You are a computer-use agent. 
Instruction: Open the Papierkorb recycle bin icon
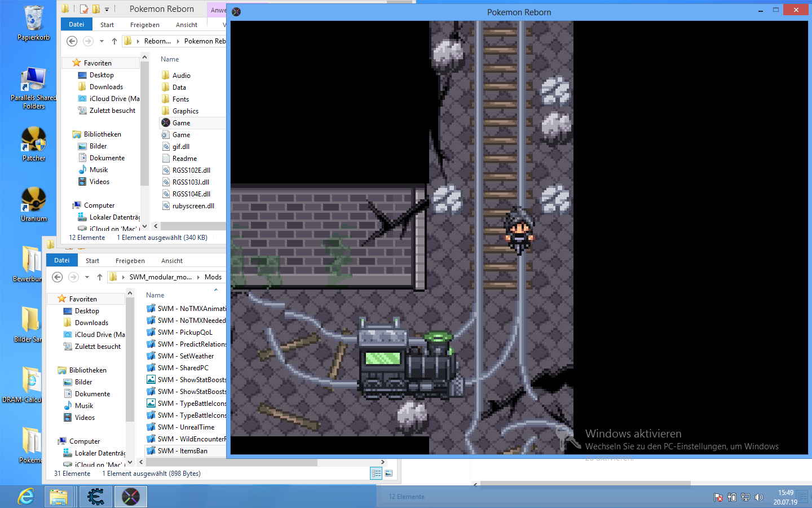point(33,21)
